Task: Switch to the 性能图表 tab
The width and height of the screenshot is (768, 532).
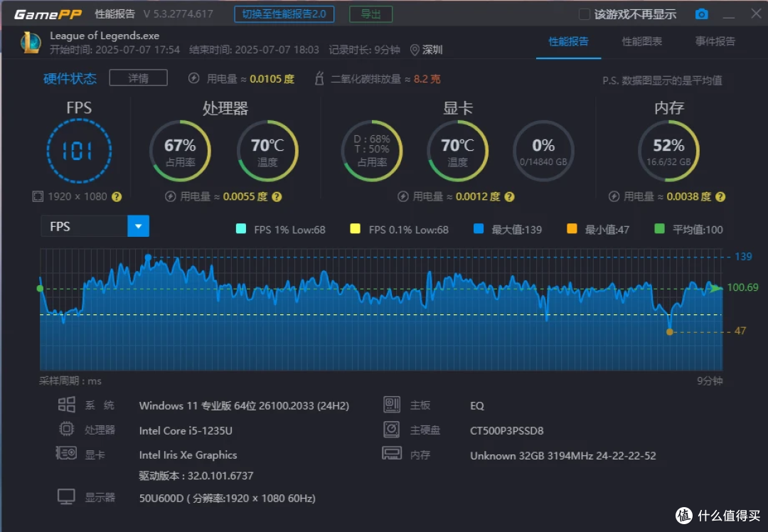Action: point(642,42)
